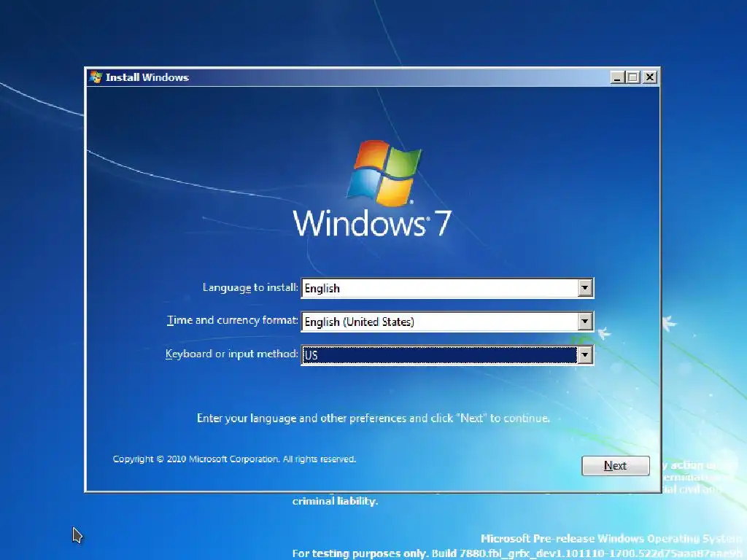This screenshot has width=747, height=560.
Task: Click the Copyright 2010 Microsoft Corporation text
Action: (234, 459)
